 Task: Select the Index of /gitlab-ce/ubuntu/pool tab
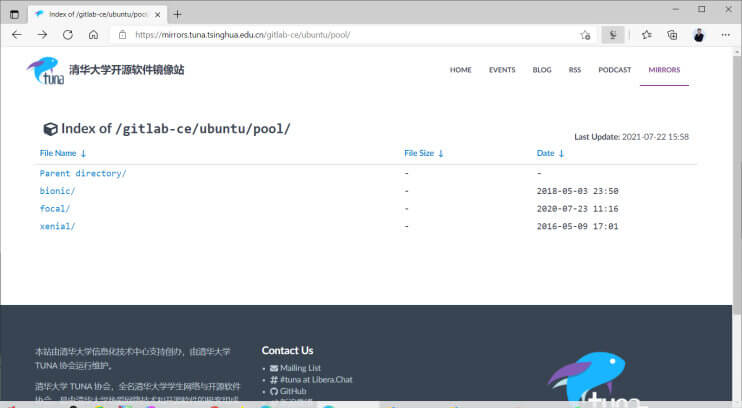point(97,15)
